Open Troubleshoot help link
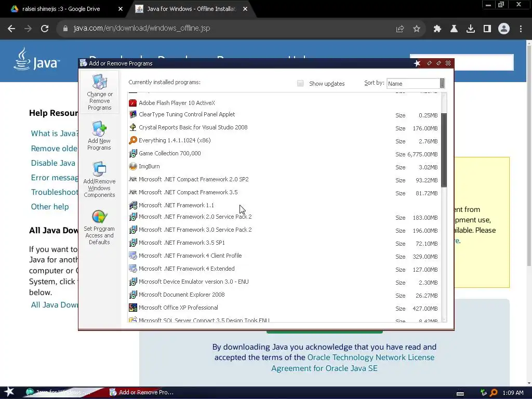Viewport: 532px width, 399px height. (x=55, y=192)
